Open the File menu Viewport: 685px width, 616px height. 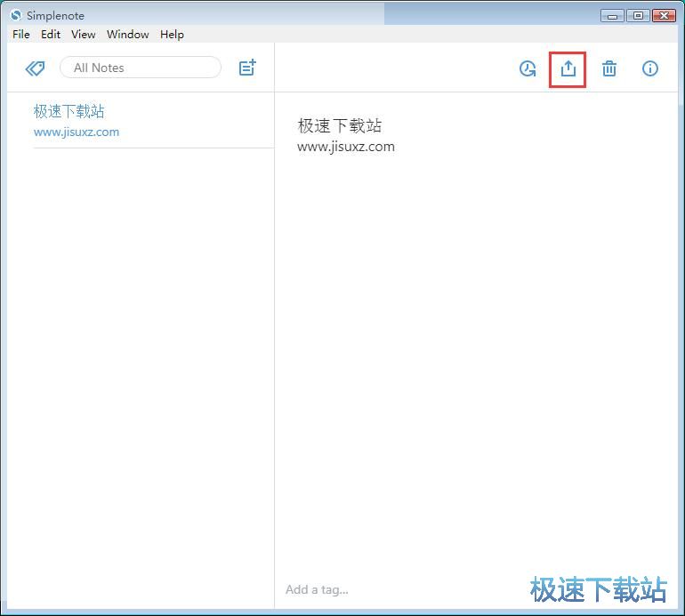point(21,34)
